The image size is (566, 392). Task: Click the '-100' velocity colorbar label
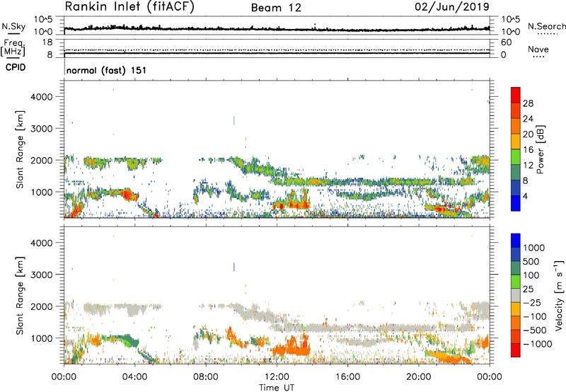tap(534, 316)
